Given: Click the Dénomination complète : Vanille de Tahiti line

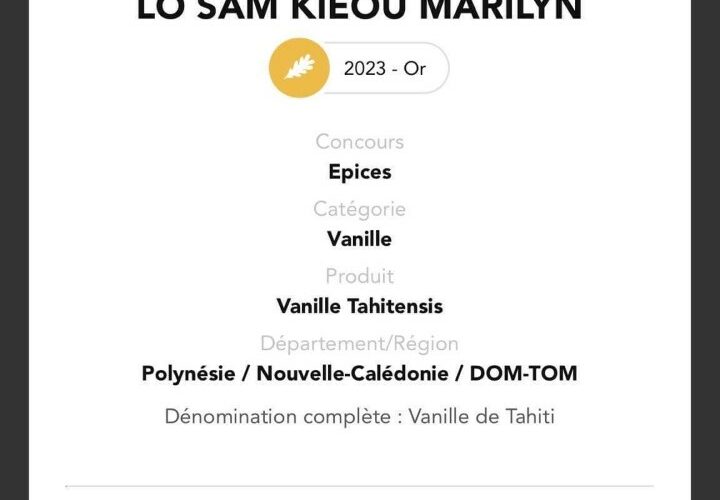Looking at the screenshot, I should (x=360, y=417).
